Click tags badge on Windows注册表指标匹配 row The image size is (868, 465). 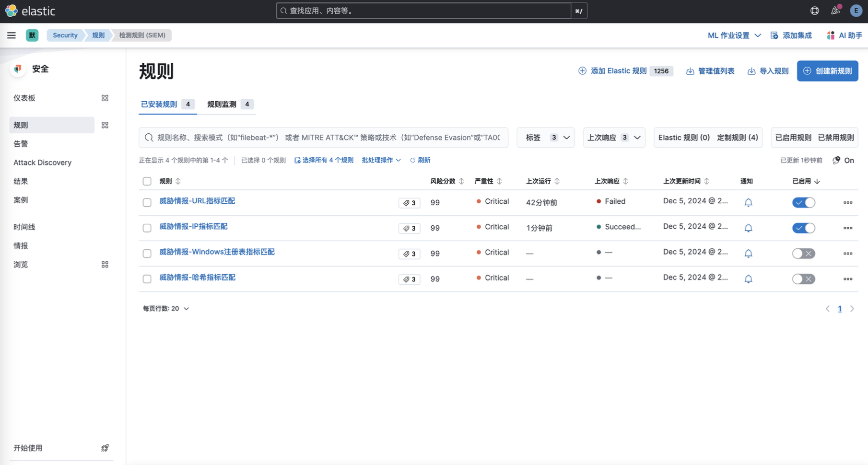pyautogui.click(x=409, y=254)
